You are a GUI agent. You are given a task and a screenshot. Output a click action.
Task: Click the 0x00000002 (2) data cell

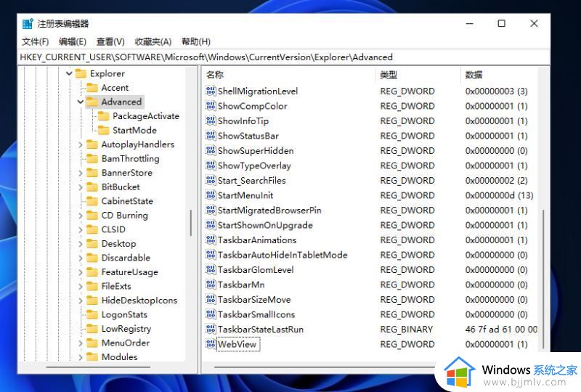point(496,181)
